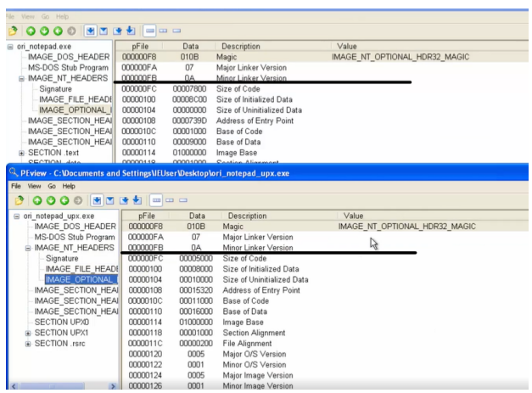Click the green down arrow in upper ori_notepad.exe window

click(x=44, y=31)
